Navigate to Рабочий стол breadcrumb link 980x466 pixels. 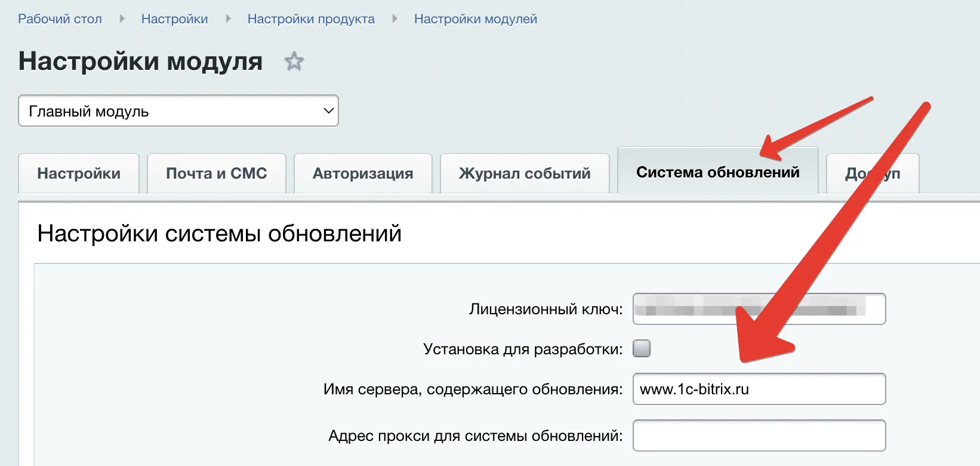coord(60,19)
